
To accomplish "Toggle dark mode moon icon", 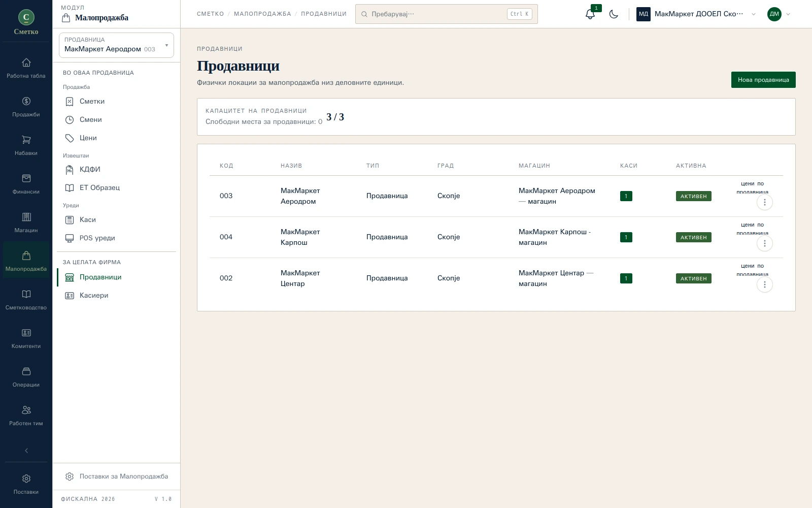I will [614, 14].
